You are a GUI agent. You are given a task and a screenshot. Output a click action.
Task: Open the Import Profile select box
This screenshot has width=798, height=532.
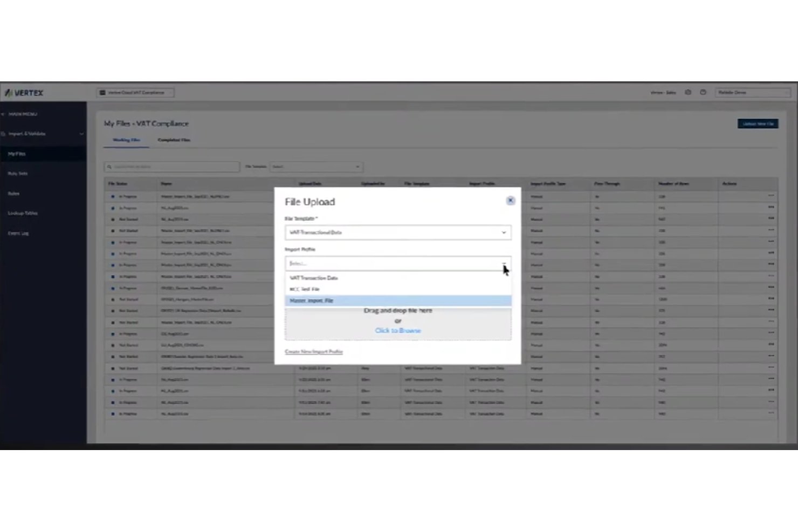pos(398,264)
